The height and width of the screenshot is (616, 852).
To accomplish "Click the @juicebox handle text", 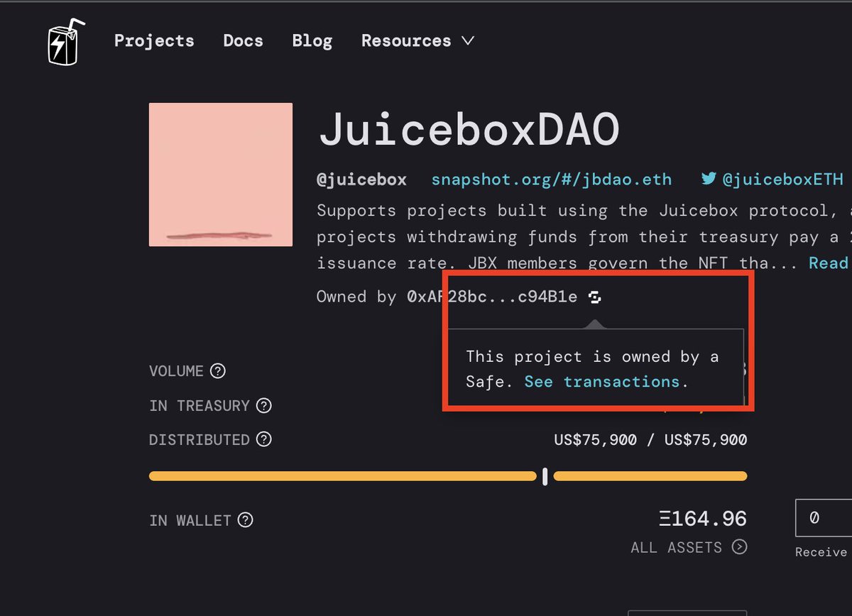I will coord(361,179).
